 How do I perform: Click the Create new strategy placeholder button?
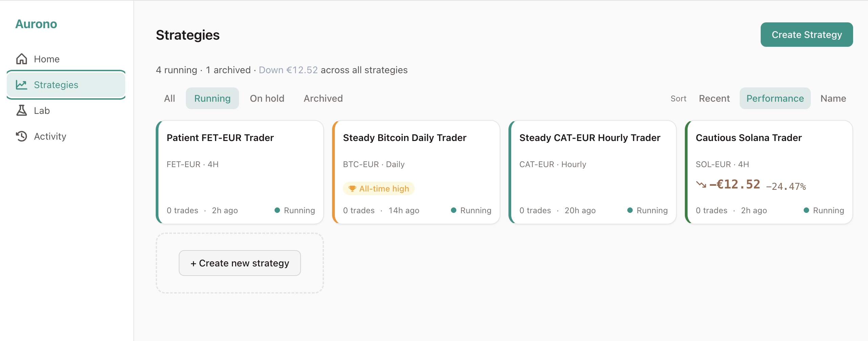(240, 263)
